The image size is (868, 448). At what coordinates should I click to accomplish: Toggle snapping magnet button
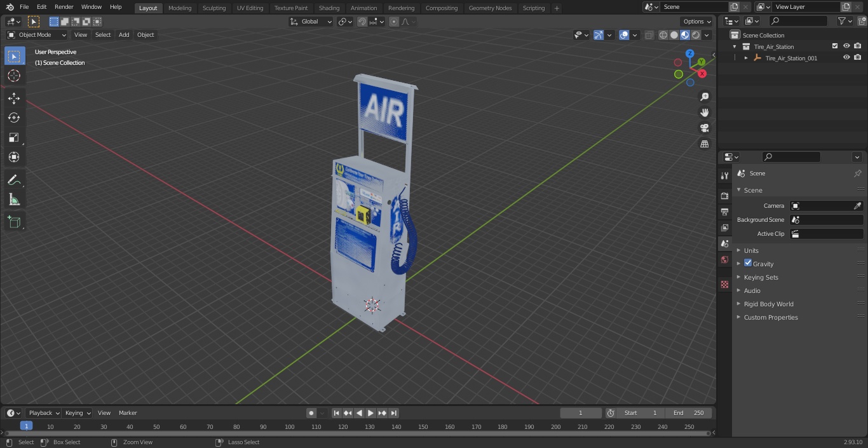[x=362, y=22]
